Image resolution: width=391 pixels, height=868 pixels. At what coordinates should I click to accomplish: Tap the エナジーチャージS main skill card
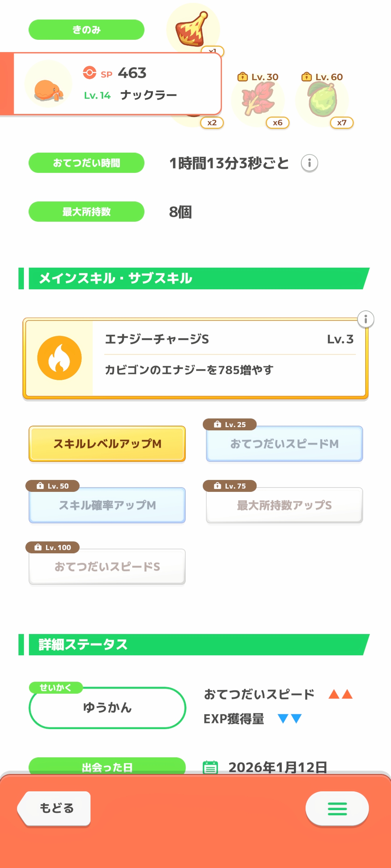point(228,358)
